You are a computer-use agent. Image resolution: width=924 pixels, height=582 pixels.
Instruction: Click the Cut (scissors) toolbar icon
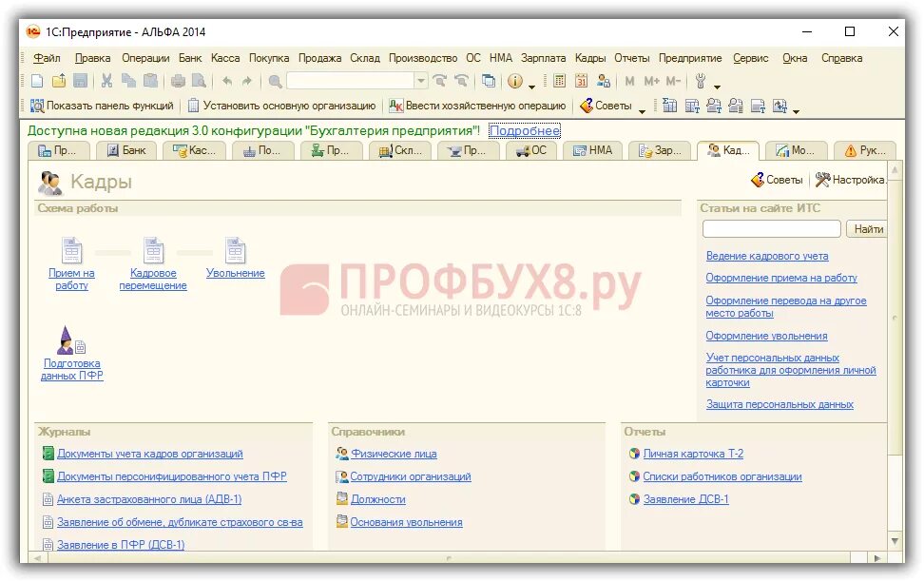(x=106, y=81)
